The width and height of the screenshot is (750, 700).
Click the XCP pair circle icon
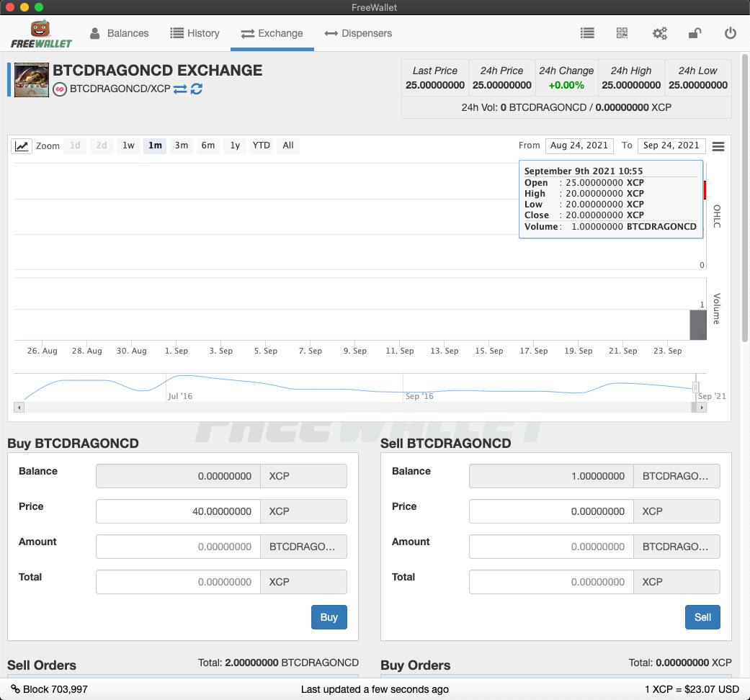click(x=60, y=89)
